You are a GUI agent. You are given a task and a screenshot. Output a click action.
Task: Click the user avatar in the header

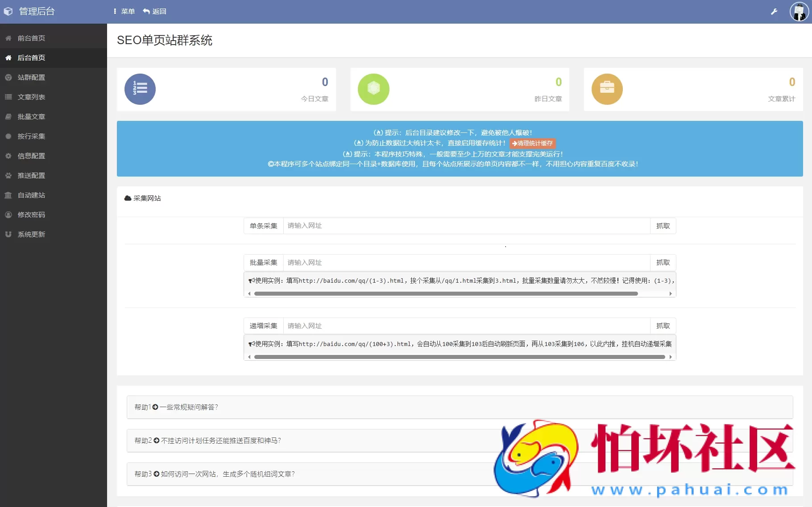(798, 11)
